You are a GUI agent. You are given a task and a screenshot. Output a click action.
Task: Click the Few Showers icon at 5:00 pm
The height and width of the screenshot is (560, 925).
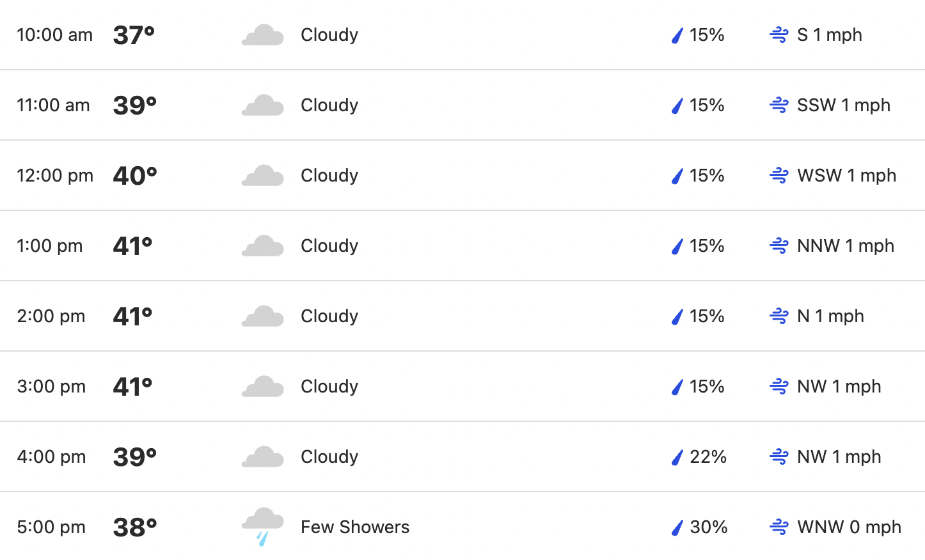pyautogui.click(x=262, y=527)
